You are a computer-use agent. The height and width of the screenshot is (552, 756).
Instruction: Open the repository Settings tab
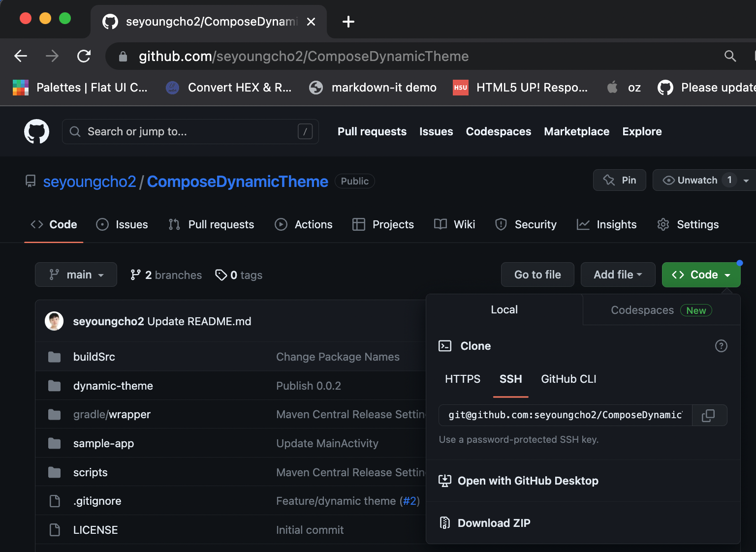coord(688,224)
